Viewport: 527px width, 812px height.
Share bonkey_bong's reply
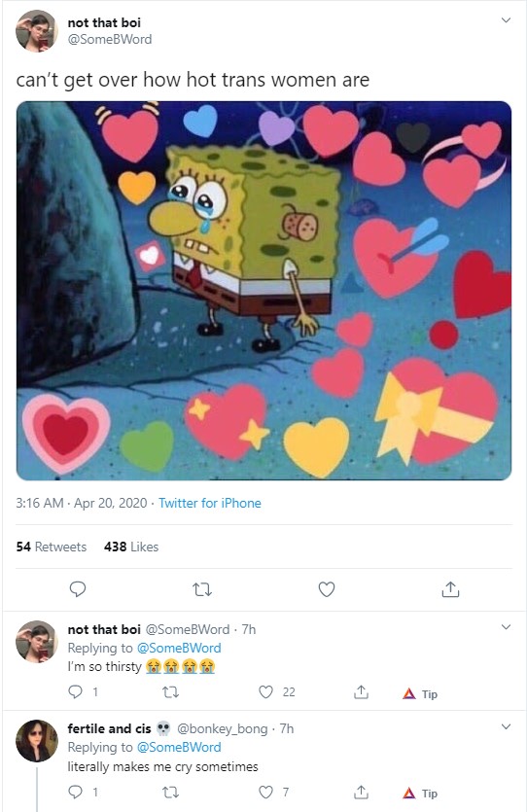361,792
